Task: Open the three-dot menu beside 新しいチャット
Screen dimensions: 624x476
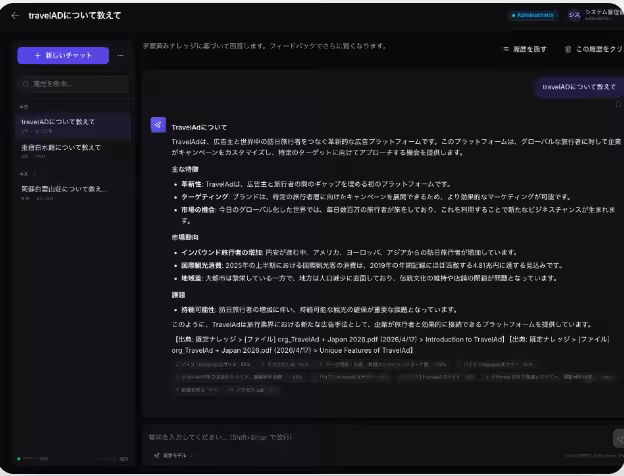Action: [x=121, y=55]
